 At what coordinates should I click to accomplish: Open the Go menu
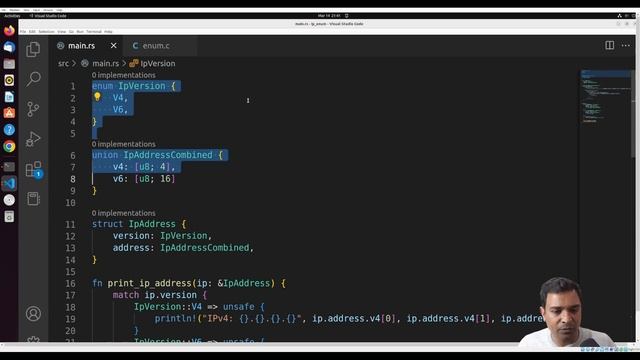click(71, 31)
